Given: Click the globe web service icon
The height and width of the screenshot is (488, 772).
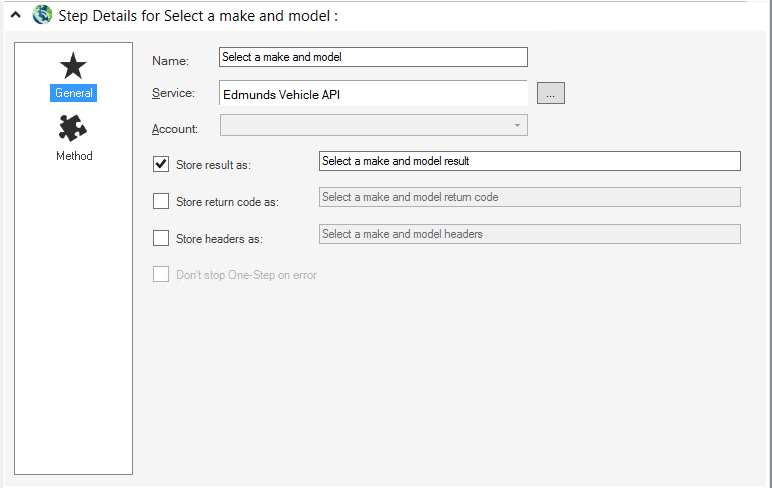Looking at the screenshot, I should 42,15.
